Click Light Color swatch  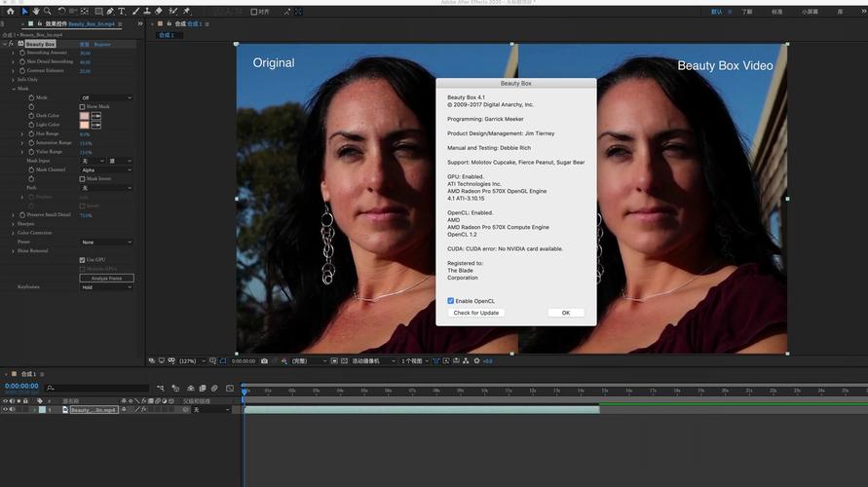(84, 125)
